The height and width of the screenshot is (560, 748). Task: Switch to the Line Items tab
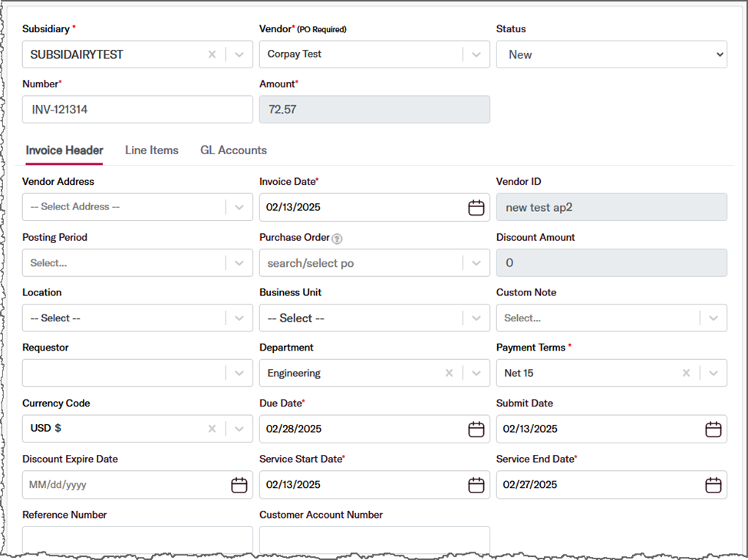pos(152,150)
